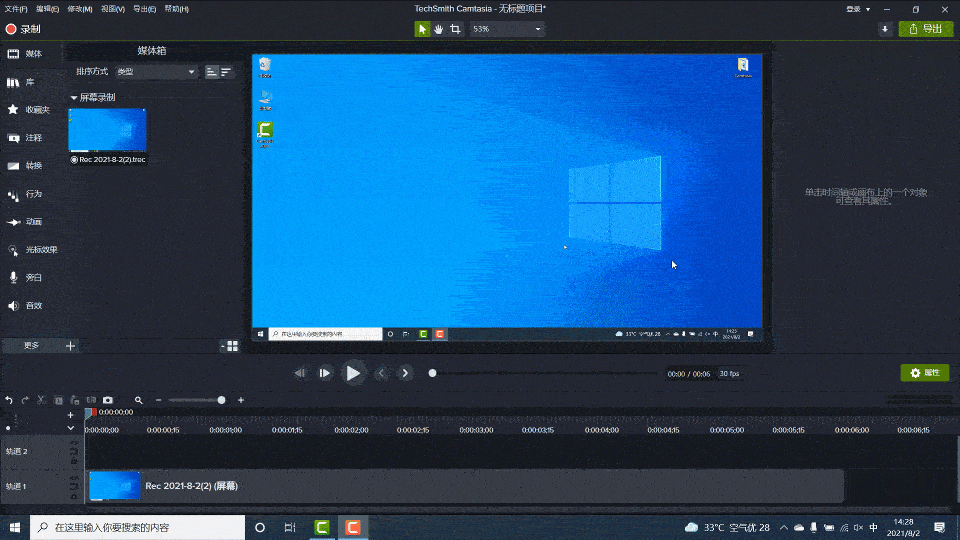This screenshot has height=540, width=960.
Task: Select the Rec 2021-8-2(2) media thumbnail
Action: coord(107,130)
